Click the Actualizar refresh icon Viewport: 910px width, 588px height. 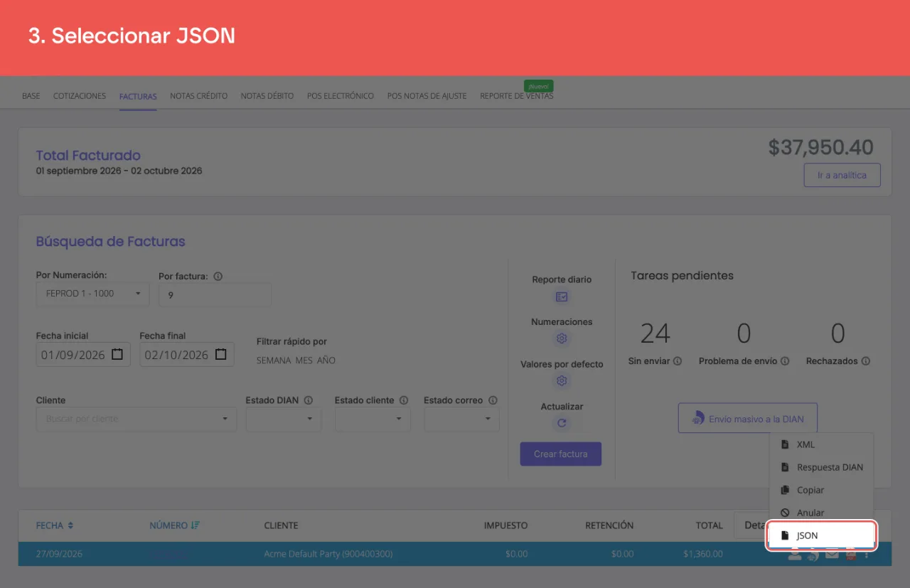click(561, 423)
